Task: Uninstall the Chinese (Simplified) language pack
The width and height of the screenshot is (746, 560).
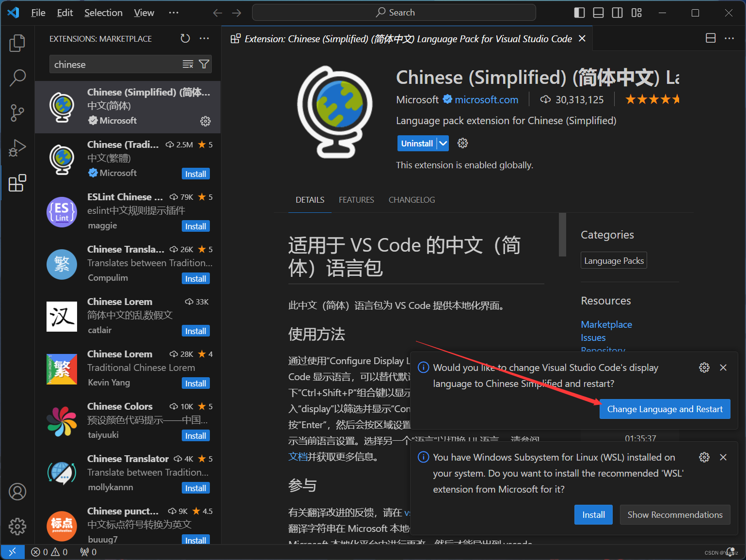Action: (417, 144)
